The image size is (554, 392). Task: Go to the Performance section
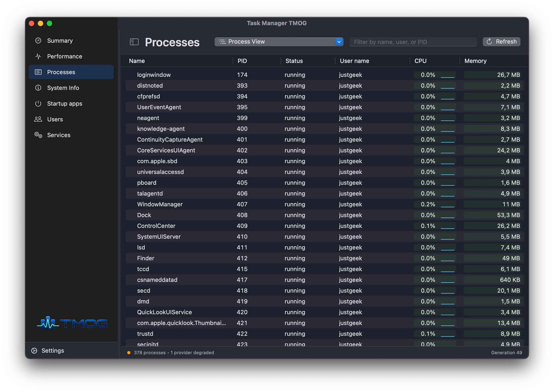click(x=71, y=56)
